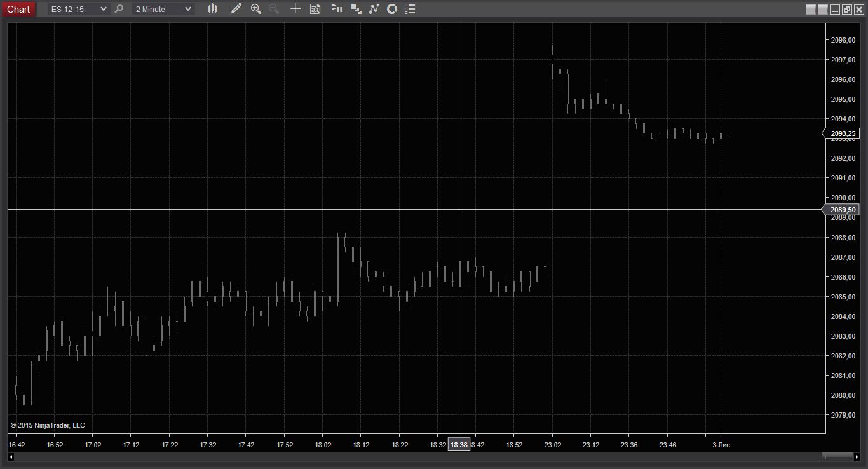Click the instrument search magnifier
The image size is (868, 469).
pos(119,9)
